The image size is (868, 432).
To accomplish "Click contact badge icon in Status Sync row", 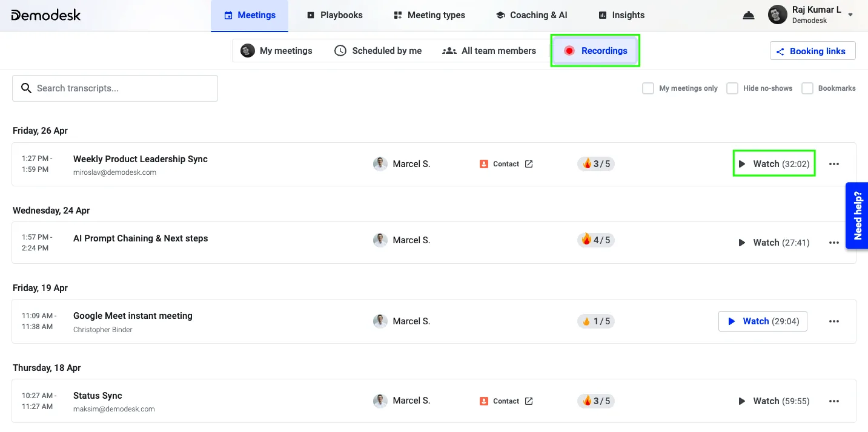I will coord(484,401).
